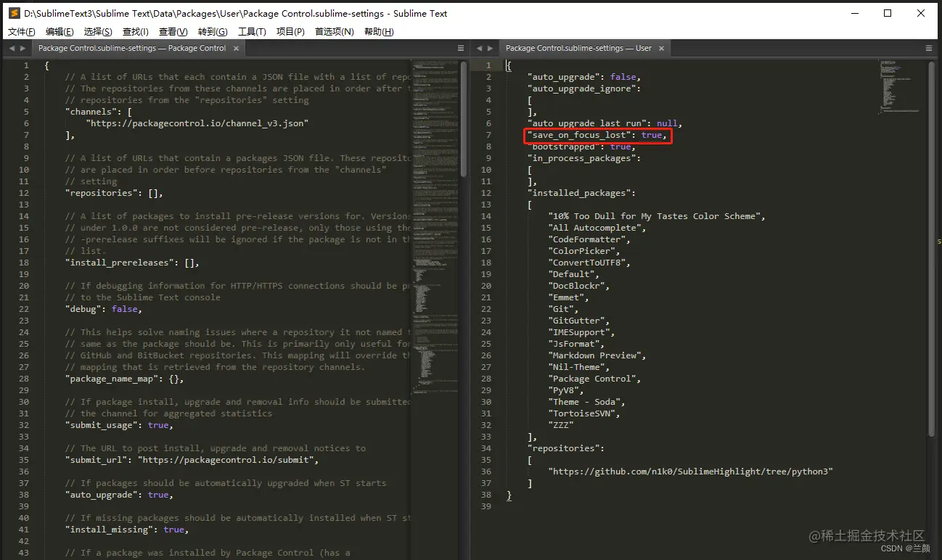Open the 项目(P) menu

click(x=290, y=32)
